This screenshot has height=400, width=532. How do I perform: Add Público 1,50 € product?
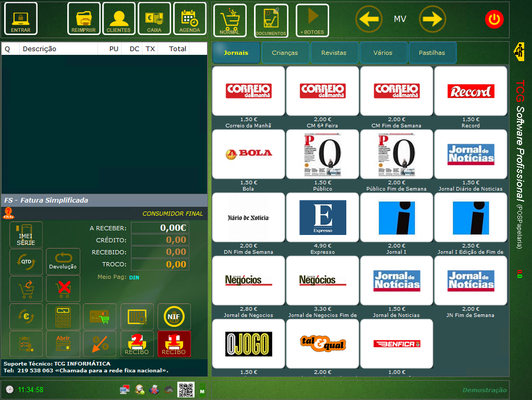point(322,154)
